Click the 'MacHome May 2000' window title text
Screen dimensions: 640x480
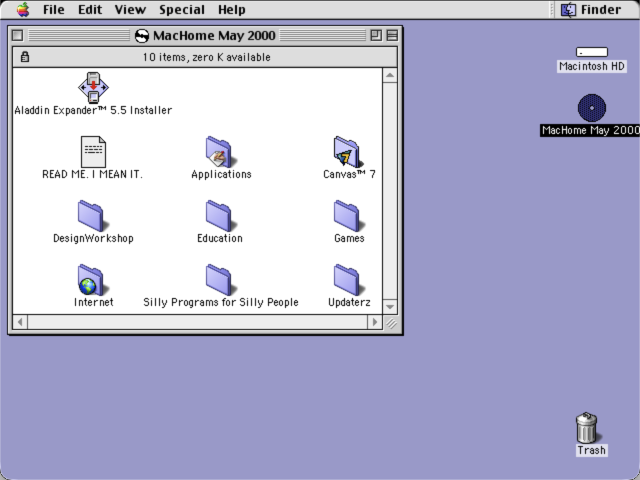(214, 36)
